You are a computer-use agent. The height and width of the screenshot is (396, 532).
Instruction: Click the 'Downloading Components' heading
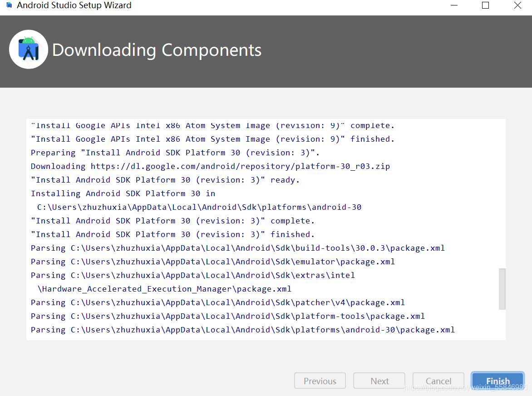(x=157, y=50)
